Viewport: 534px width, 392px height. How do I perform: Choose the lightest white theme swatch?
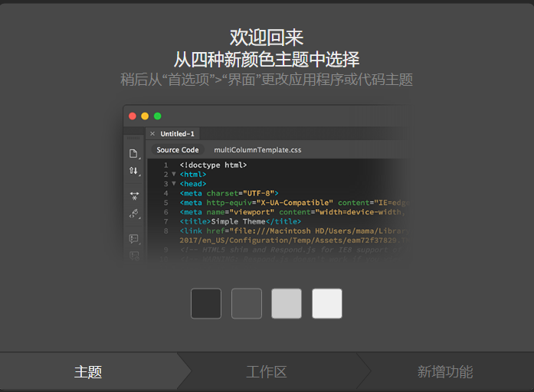[x=327, y=303]
